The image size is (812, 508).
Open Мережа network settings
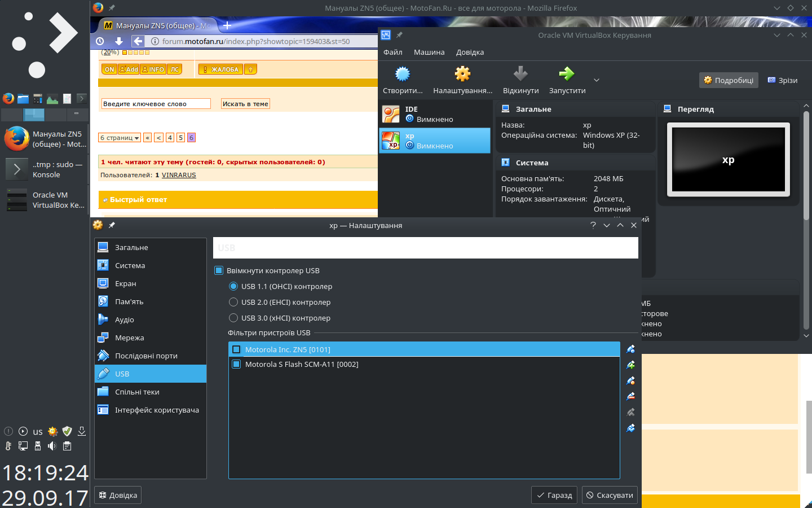pyautogui.click(x=151, y=338)
